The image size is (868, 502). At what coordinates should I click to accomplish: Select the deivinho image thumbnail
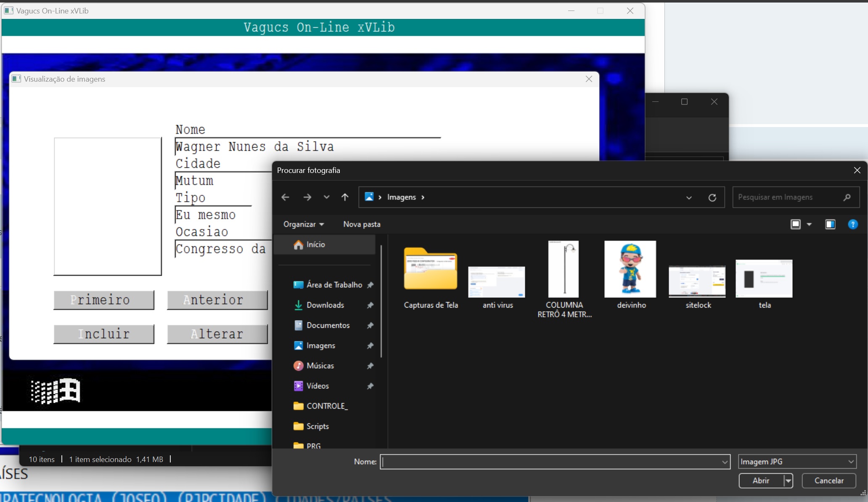[630, 269]
